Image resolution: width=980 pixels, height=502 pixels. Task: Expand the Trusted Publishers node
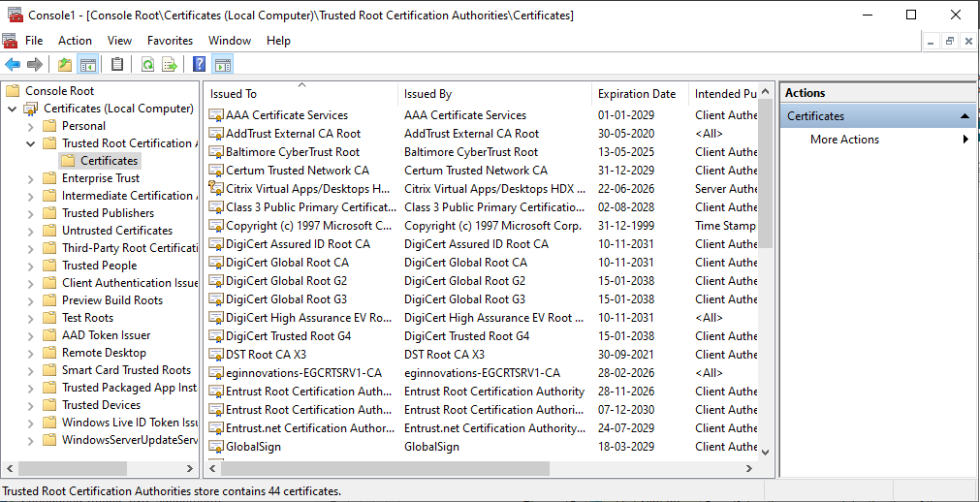pos(31,213)
